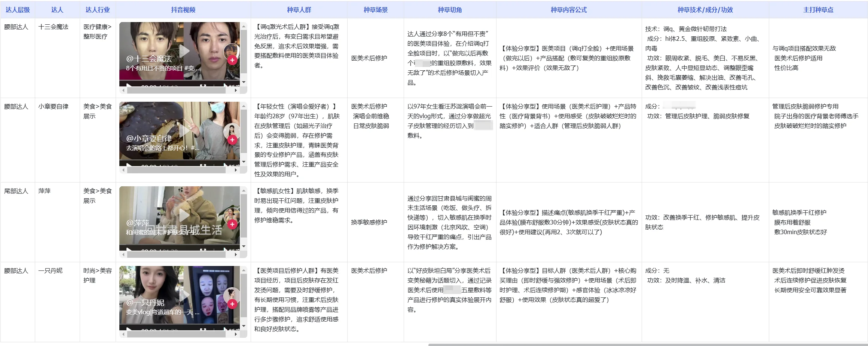Click right arrow of 十三会魔法 video horizontal scrollbar

click(236, 90)
